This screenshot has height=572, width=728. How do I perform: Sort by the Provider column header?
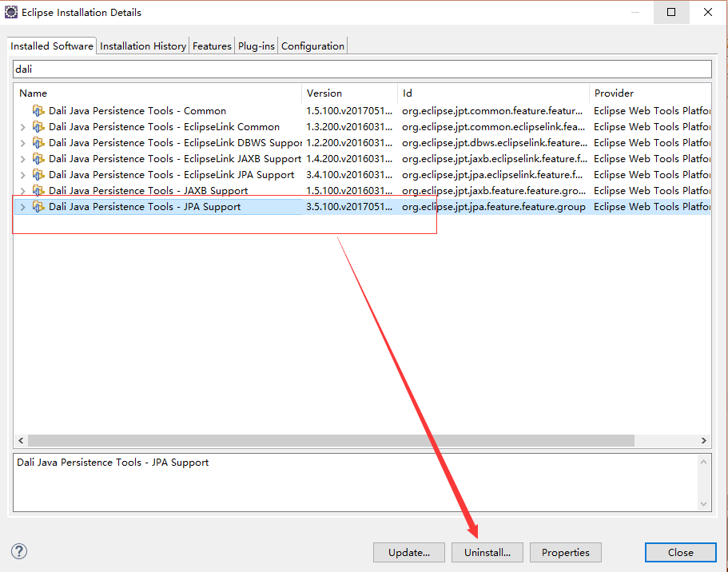650,93
